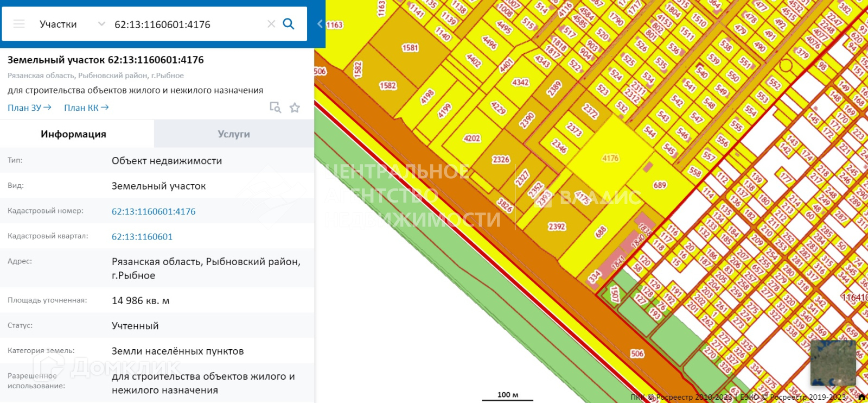This screenshot has height=403, width=868.
Task: Open План ЗУ link
Action: pos(29,108)
